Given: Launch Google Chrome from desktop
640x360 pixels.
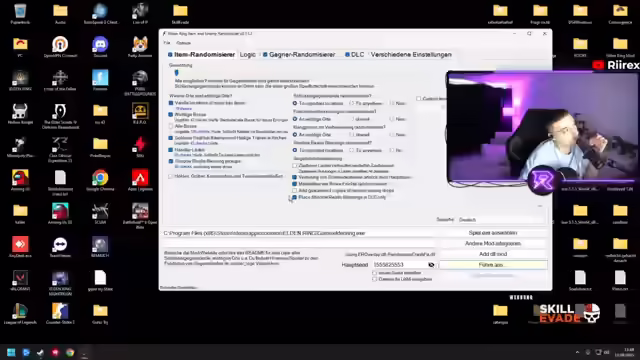Looking at the screenshot, I should tap(100, 180).
